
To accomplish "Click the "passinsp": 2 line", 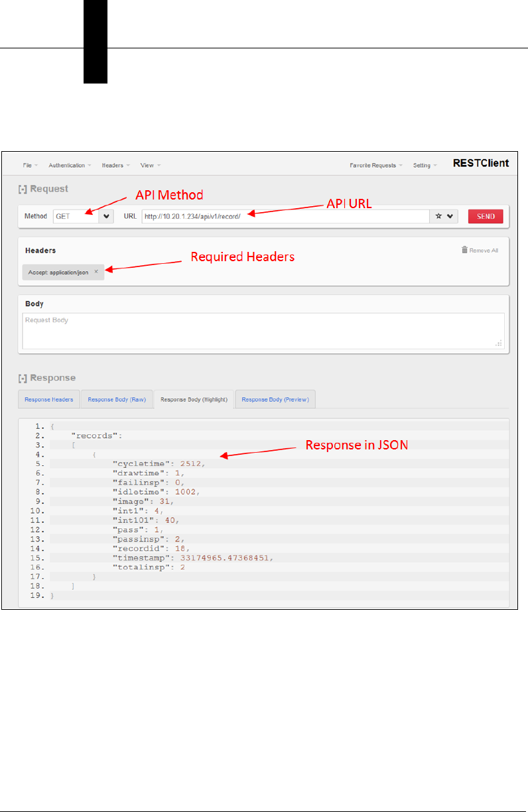I will click(x=149, y=539).
